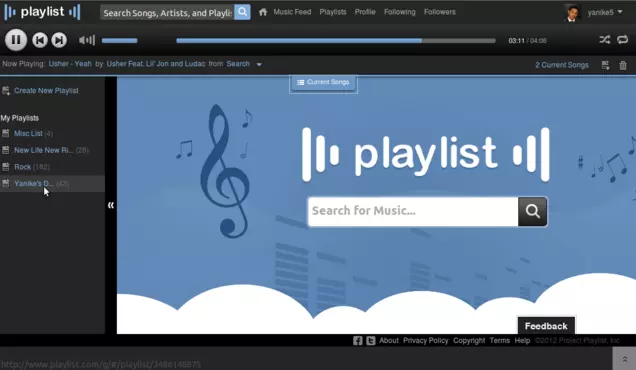This screenshot has height=370, width=636.
Task: Open the Twitter page icon
Action: click(x=371, y=341)
